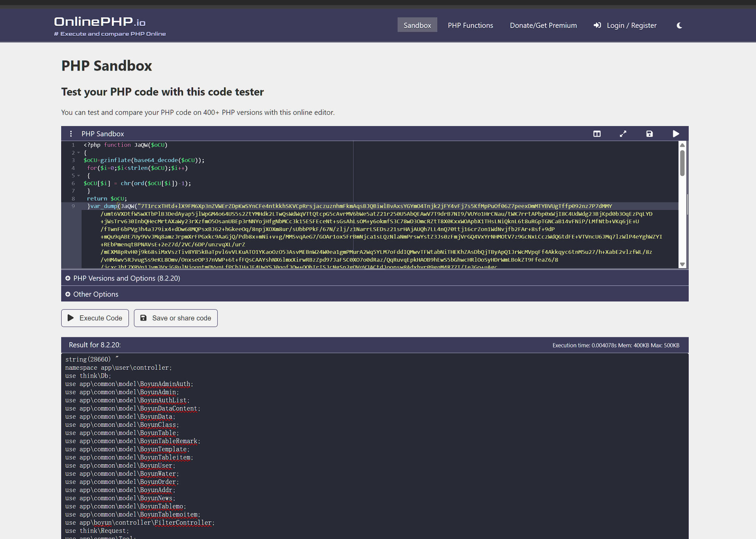Click 'use think\Db;' result line
The image size is (756, 539).
click(88, 376)
